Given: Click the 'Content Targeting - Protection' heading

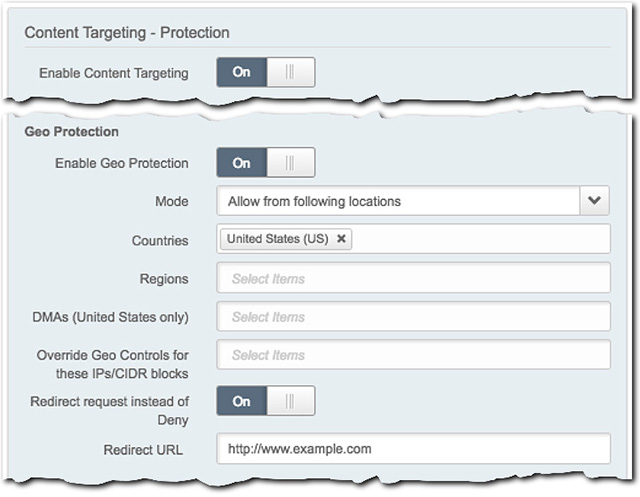Looking at the screenshot, I should (x=127, y=32).
